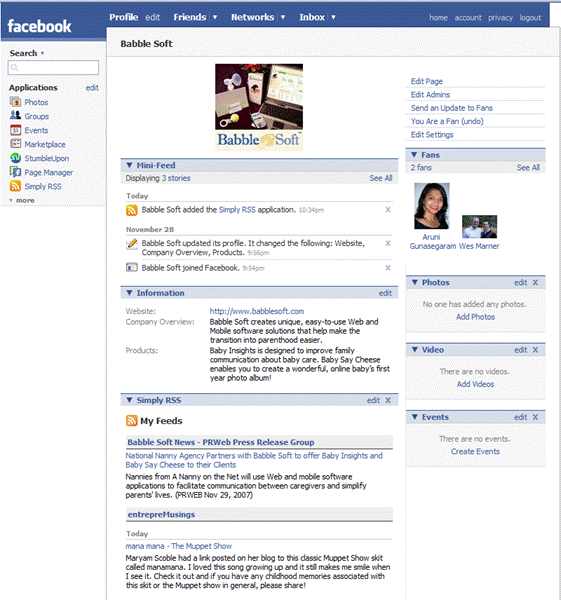Open privacy link in header
The image size is (561, 600).
point(500,18)
